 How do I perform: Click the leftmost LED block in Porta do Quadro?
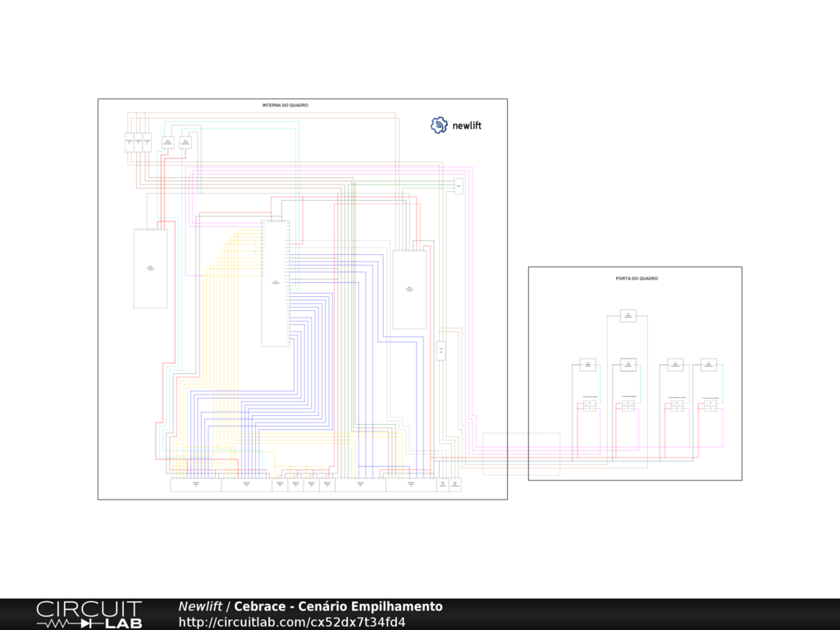pyautogui.click(x=587, y=365)
